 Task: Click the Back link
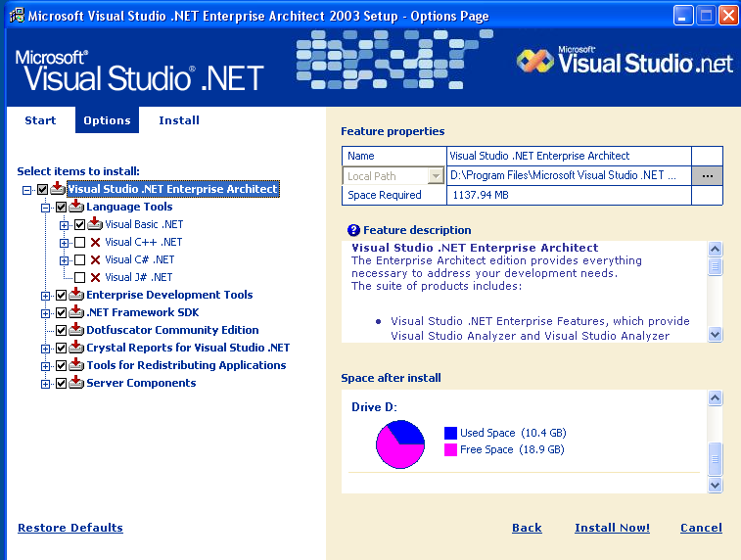pyautogui.click(x=527, y=528)
